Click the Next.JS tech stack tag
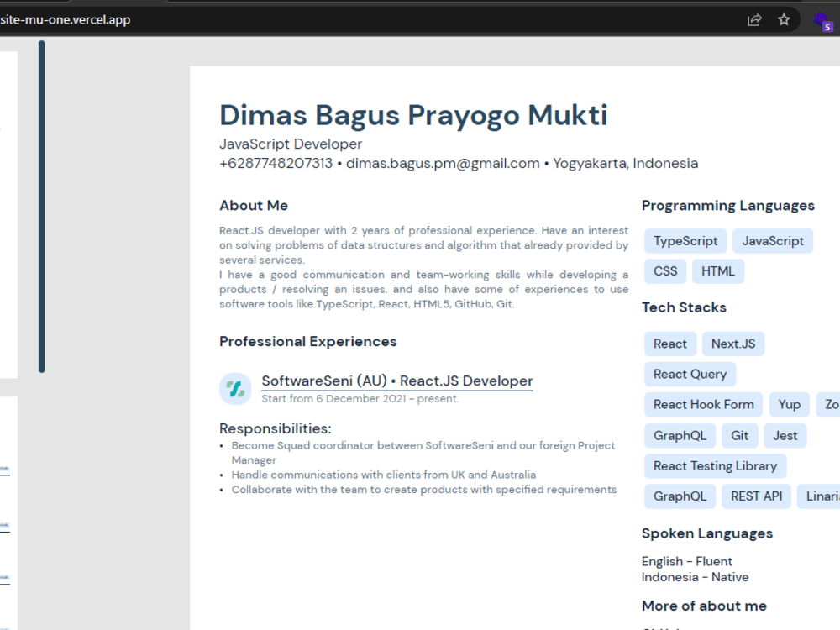Image resolution: width=840 pixels, height=630 pixels. pyautogui.click(x=732, y=344)
